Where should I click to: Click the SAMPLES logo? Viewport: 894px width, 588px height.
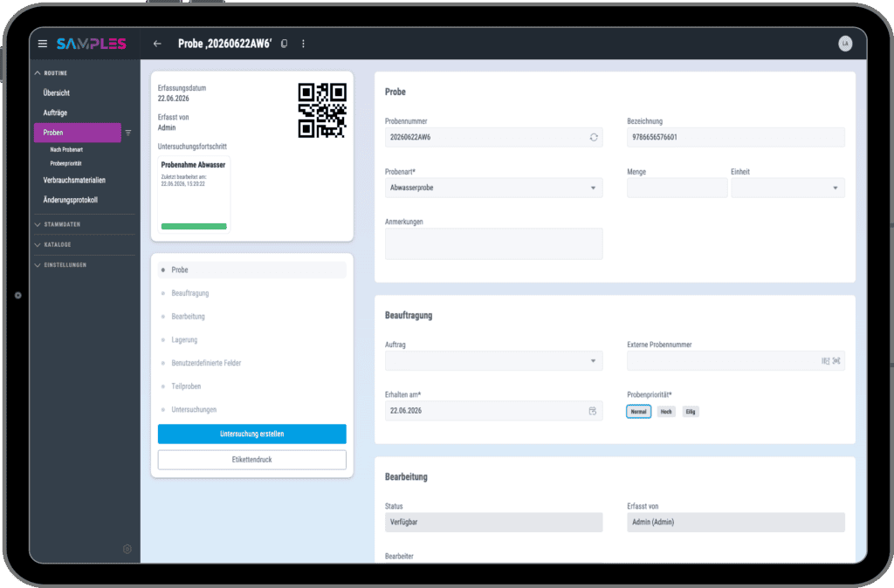click(91, 44)
